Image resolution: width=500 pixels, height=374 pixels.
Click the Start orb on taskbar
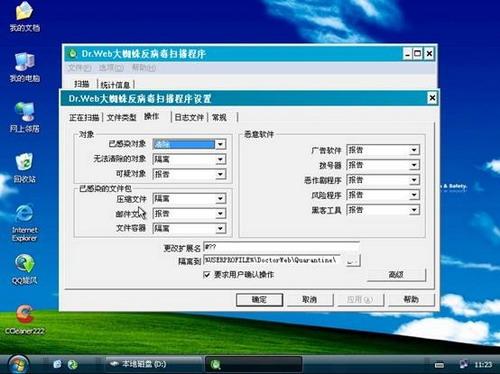[x=18, y=364]
